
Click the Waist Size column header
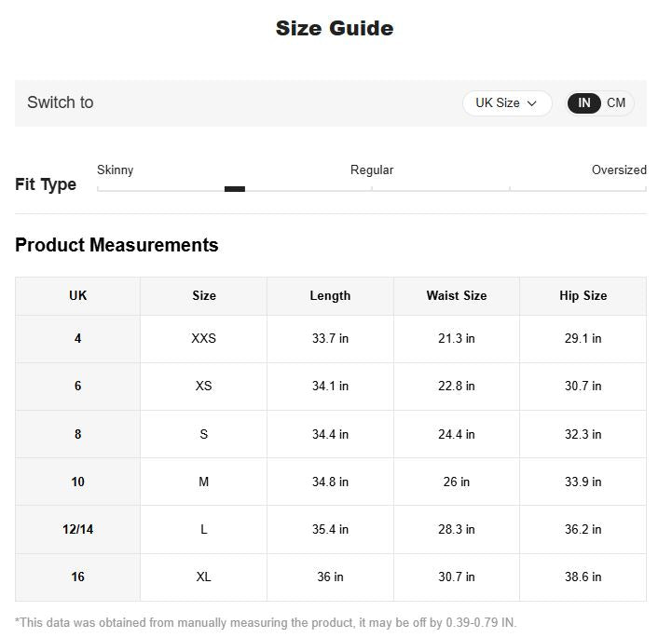pyautogui.click(x=457, y=296)
